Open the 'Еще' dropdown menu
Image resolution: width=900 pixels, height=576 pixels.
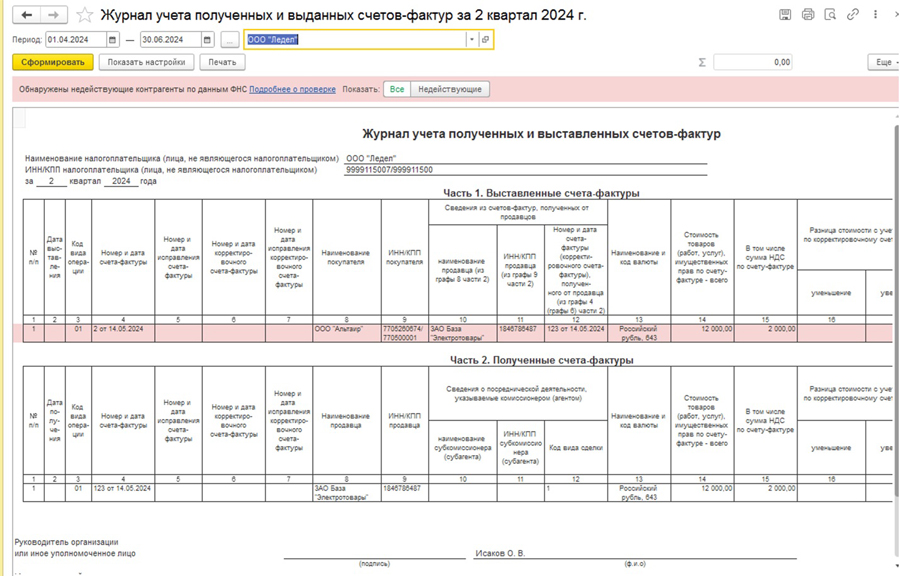pyautogui.click(x=883, y=62)
